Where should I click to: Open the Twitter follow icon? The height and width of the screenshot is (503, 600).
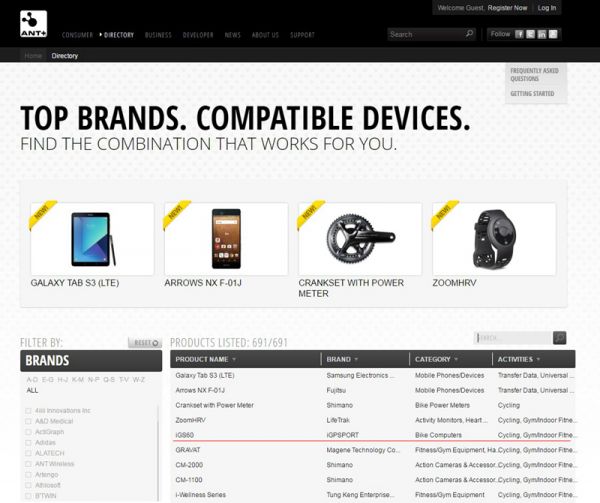click(x=530, y=34)
